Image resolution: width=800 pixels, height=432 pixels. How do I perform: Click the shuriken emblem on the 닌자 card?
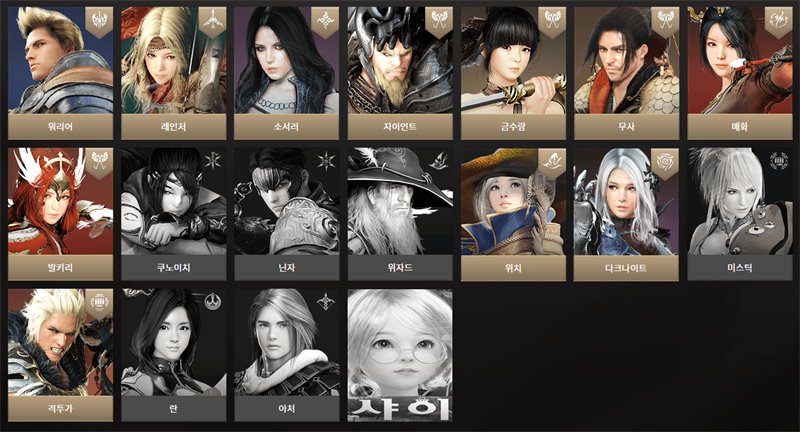[326, 161]
